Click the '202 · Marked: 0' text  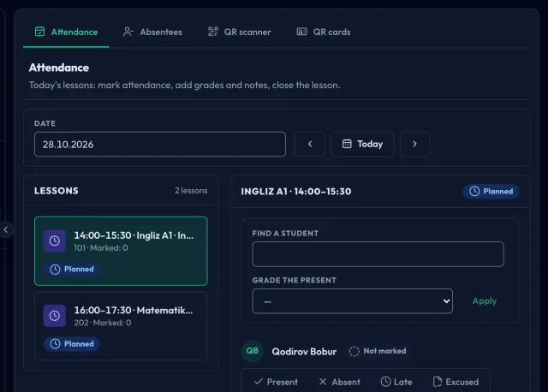point(103,323)
